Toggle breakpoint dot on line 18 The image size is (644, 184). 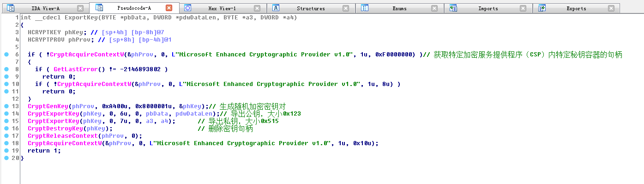6,143
